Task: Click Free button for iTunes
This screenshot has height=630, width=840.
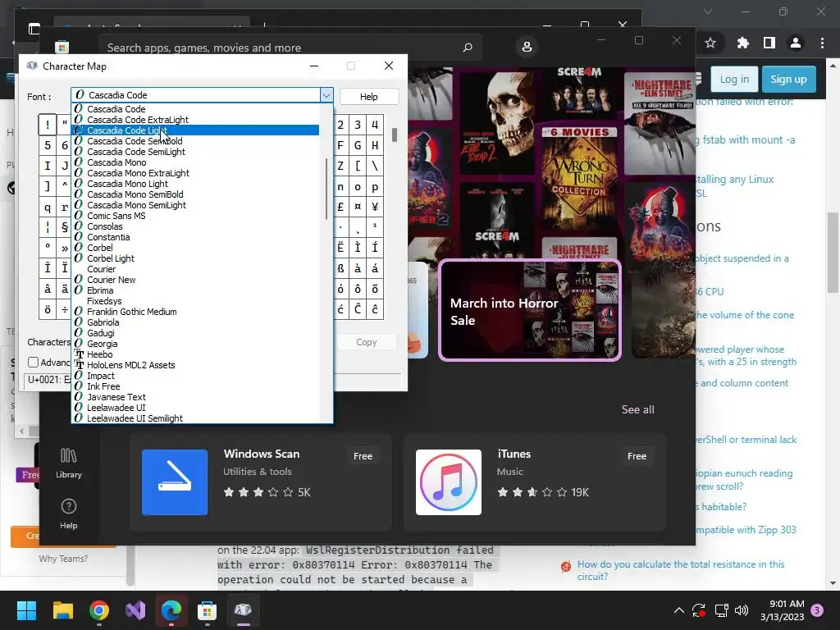Action: point(637,456)
